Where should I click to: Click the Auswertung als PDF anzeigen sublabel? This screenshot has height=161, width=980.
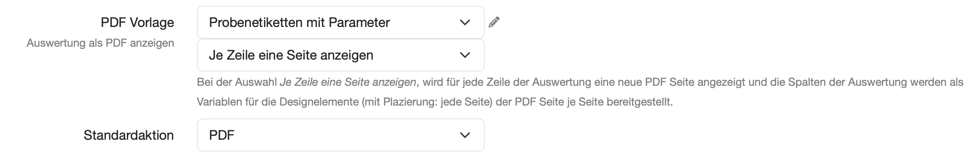(100, 43)
